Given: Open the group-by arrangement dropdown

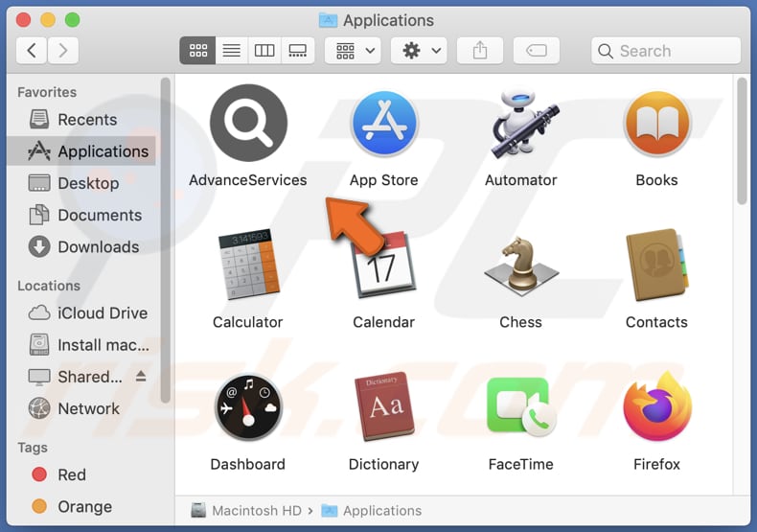Looking at the screenshot, I should pos(354,50).
